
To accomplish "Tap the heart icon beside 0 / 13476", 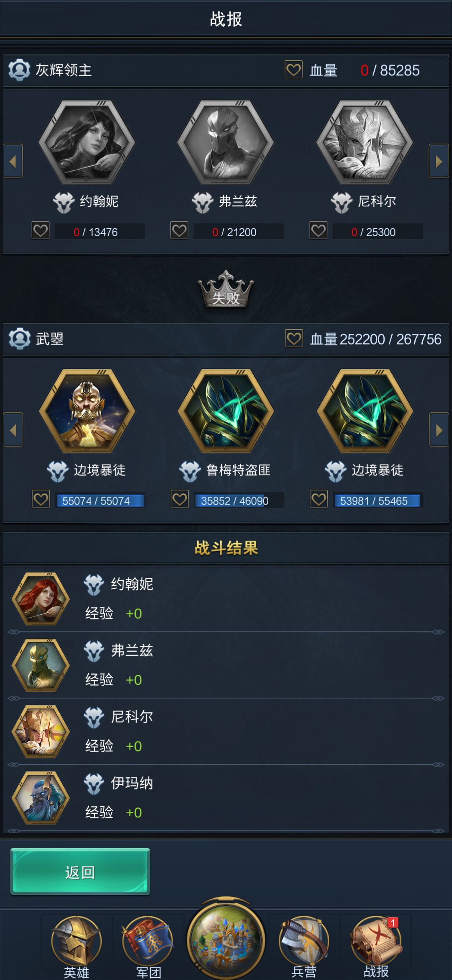I will [x=41, y=230].
